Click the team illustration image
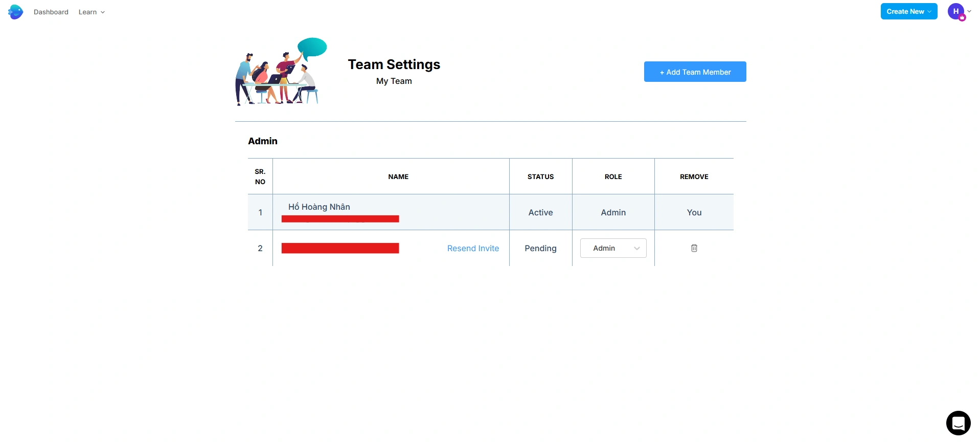 [281, 72]
